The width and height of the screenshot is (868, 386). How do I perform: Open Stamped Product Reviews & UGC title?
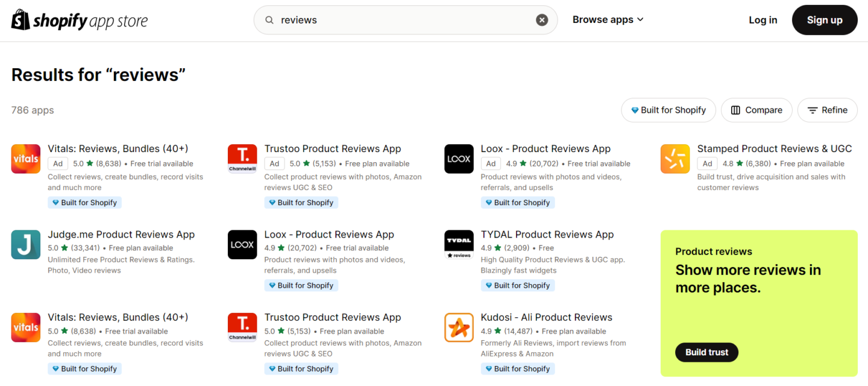point(774,149)
